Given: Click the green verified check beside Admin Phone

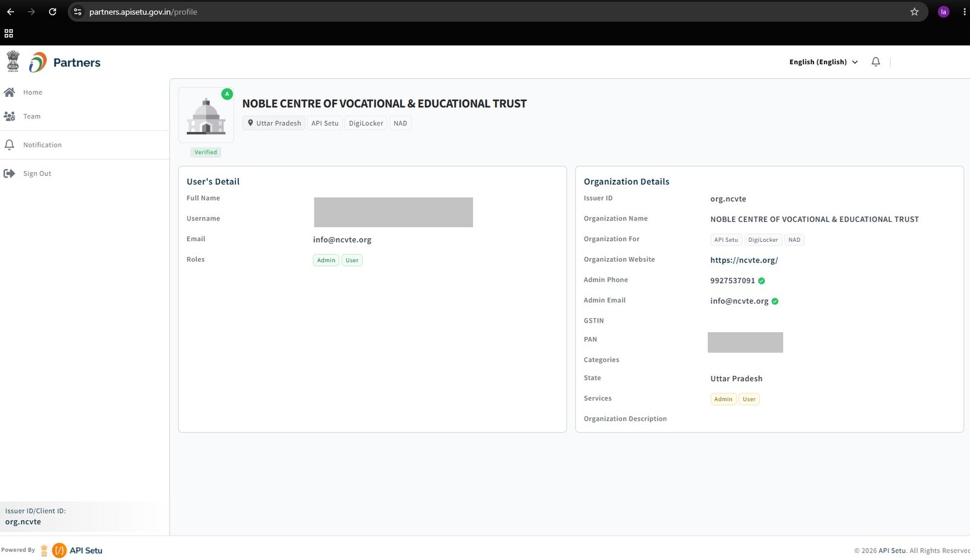Looking at the screenshot, I should coord(761,281).
